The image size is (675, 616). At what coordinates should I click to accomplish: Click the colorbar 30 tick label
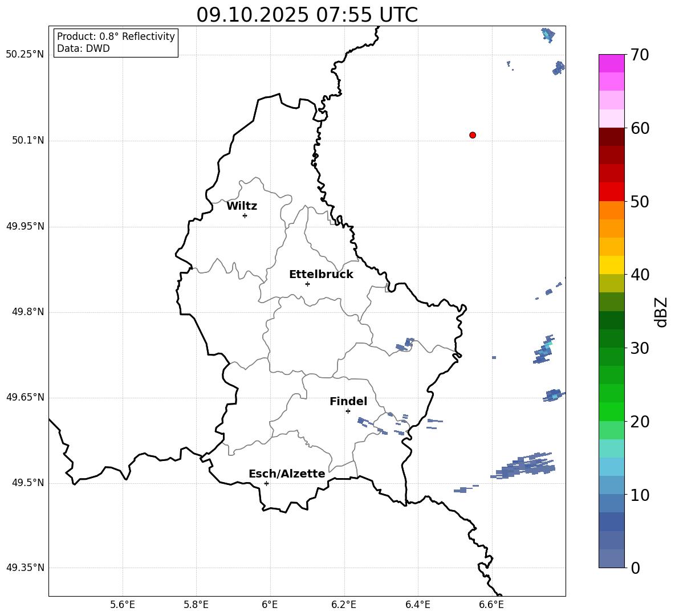click(640, 348)
